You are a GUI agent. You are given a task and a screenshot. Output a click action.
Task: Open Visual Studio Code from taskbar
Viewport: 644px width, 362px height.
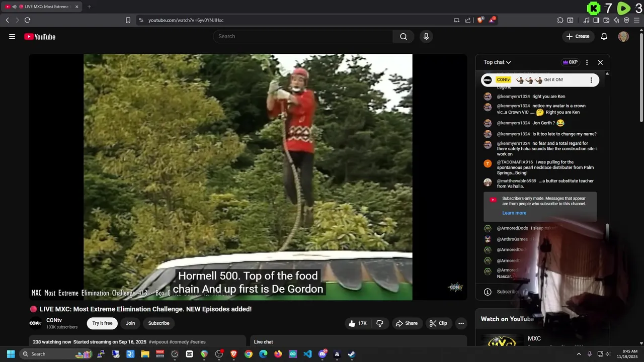click(x=307, y=354)
